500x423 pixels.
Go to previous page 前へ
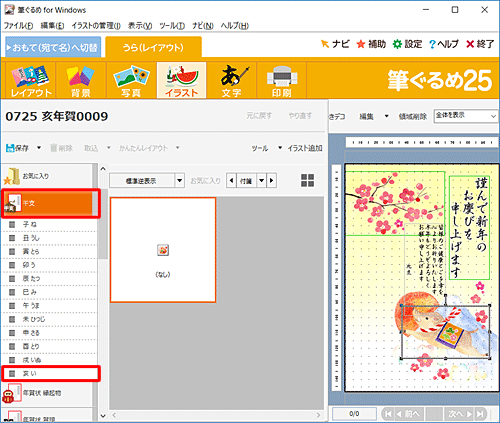[409, 414]
